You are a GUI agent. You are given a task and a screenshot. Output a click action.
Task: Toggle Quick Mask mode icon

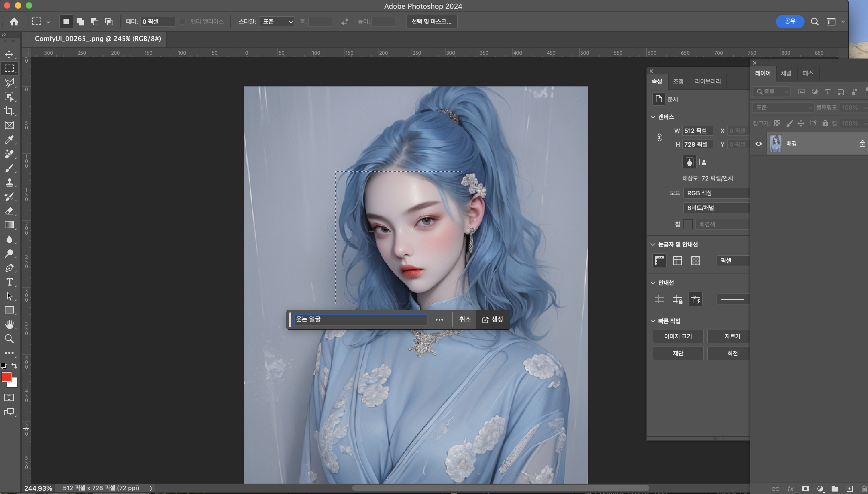[9, 397]
